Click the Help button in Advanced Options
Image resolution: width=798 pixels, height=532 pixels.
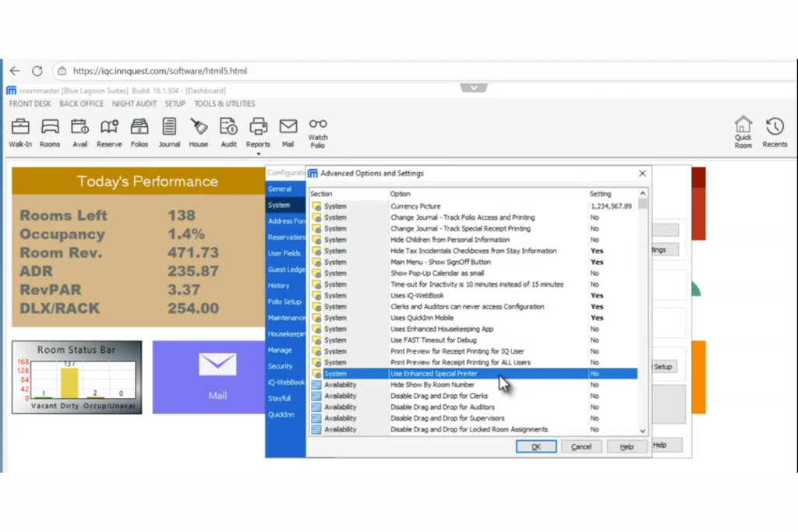click(627, 446)
